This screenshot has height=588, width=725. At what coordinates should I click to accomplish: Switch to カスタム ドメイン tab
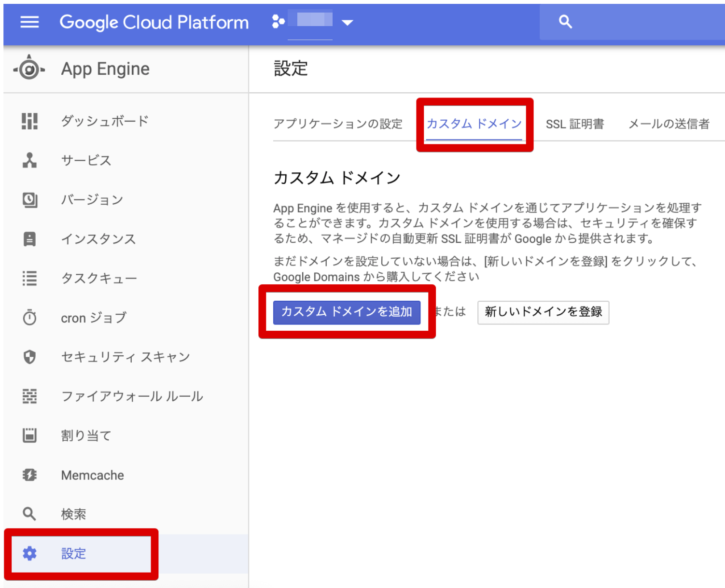[x=474, y=124]
